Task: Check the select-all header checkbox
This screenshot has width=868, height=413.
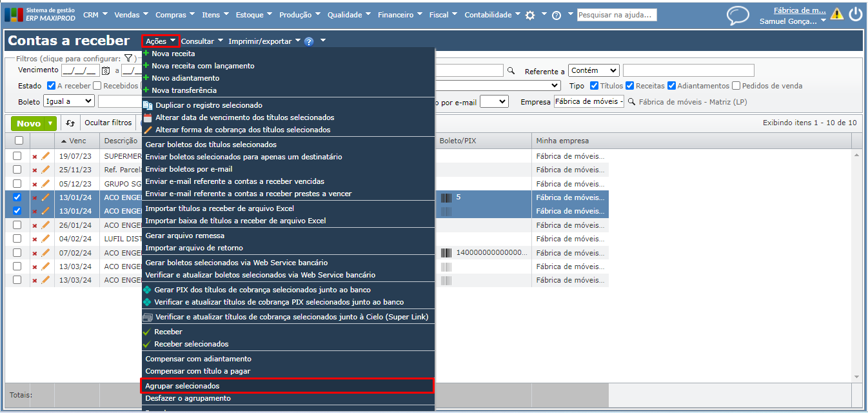Action: point(19,141)
